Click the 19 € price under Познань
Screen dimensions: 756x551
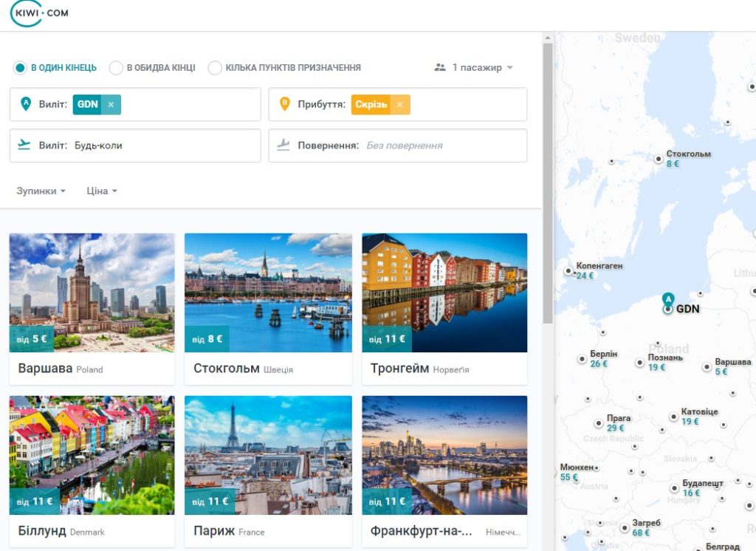[x=656, y=367]
